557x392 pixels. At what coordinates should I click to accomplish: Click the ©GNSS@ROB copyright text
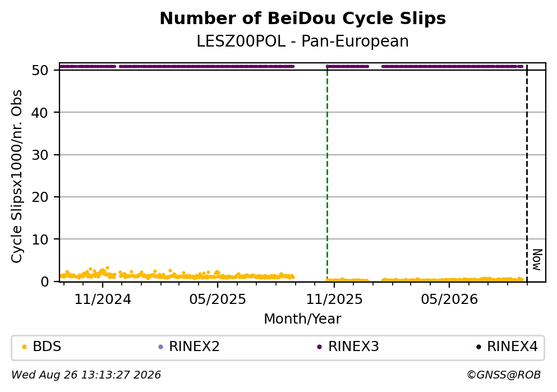click(504, 375)
